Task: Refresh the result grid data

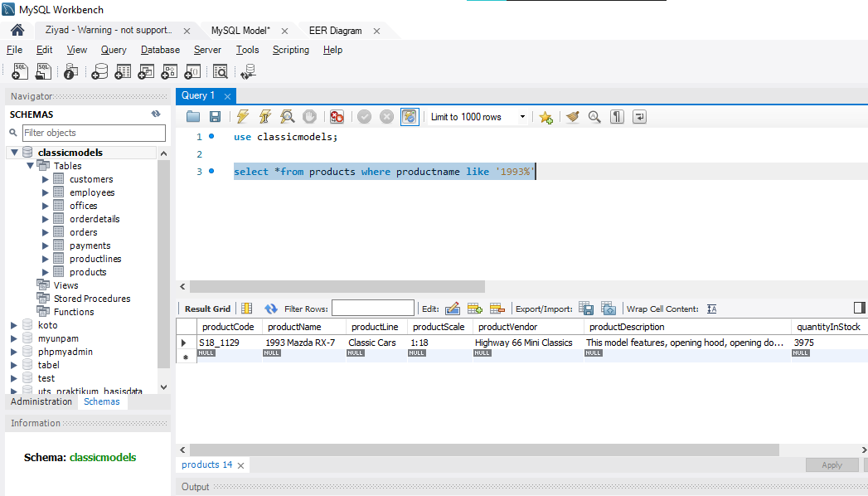Action: (271, 309)
